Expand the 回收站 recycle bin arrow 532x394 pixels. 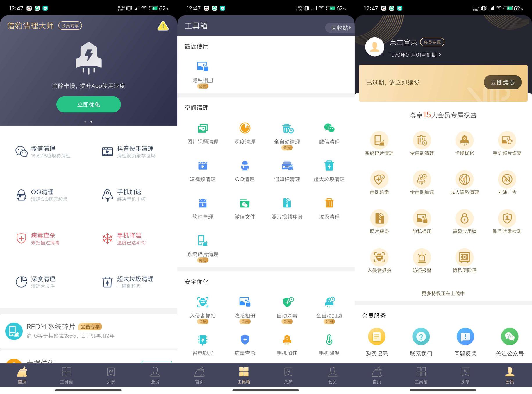coord(350,28)
